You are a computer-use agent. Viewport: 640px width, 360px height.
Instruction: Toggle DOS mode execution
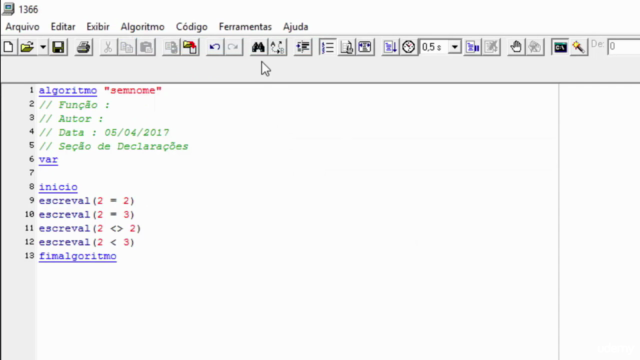(560, 47)
